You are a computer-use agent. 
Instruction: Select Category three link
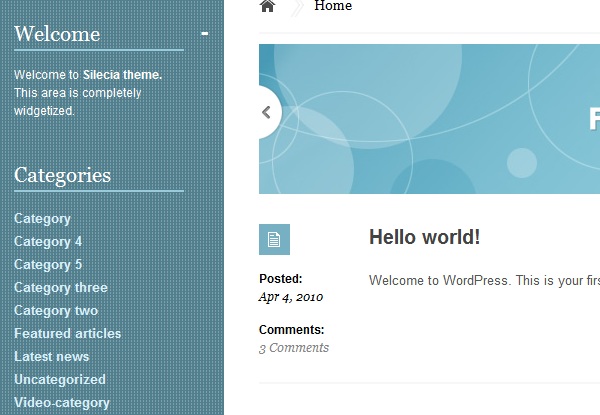click(61, 287)
